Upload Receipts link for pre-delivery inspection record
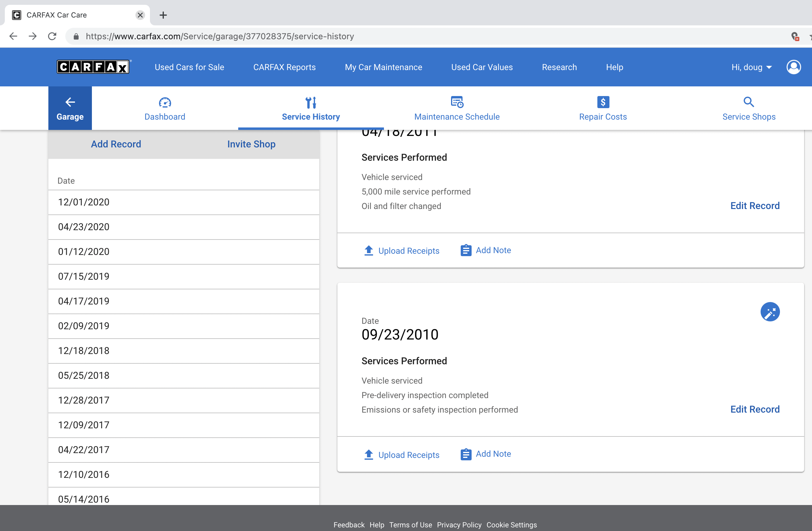The image size is (812, 531). [409, 455]
